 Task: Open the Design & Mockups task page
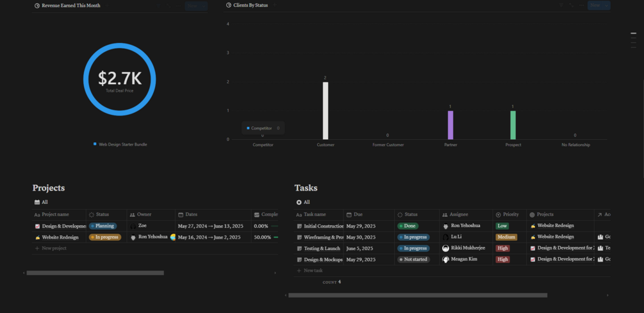pos(324,260)
